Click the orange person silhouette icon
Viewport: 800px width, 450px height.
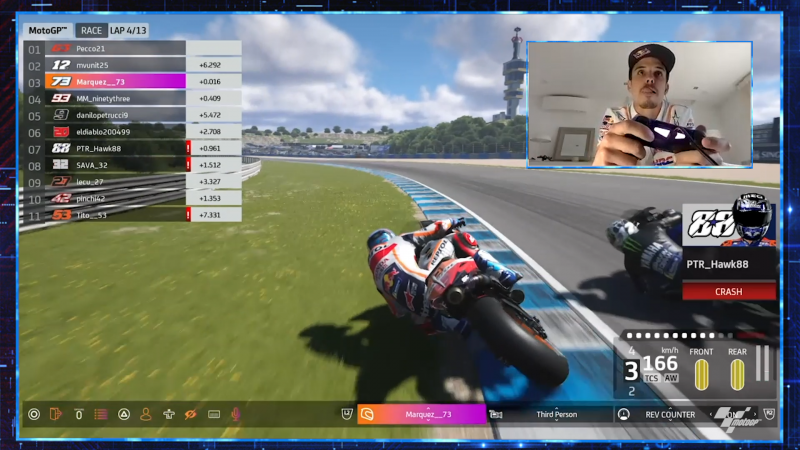pyautogui.click(x=146, y=414)
